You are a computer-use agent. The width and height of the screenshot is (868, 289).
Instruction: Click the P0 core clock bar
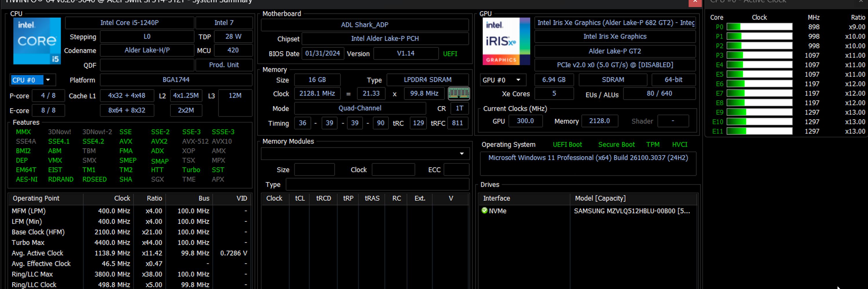pos(759,27)
